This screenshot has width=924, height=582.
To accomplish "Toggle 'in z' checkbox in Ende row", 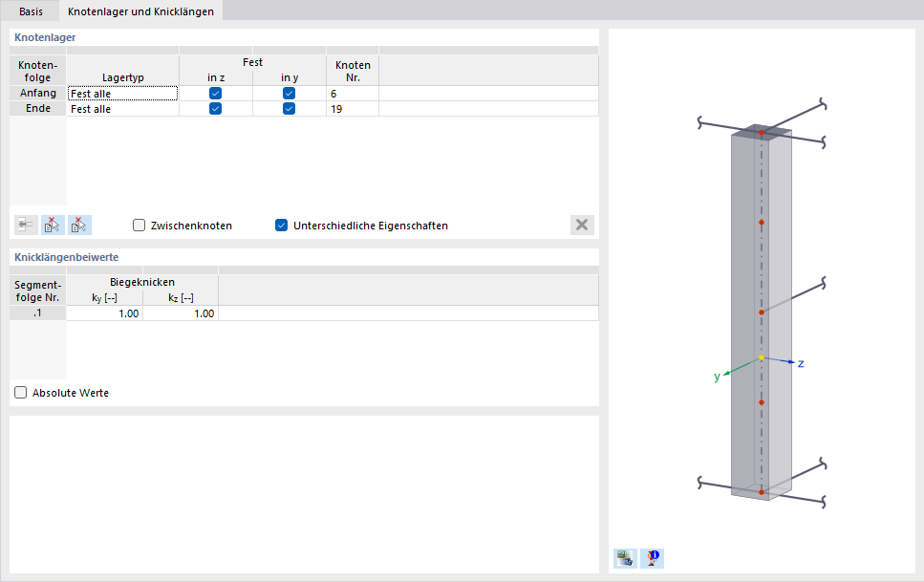I will [216, 109].
